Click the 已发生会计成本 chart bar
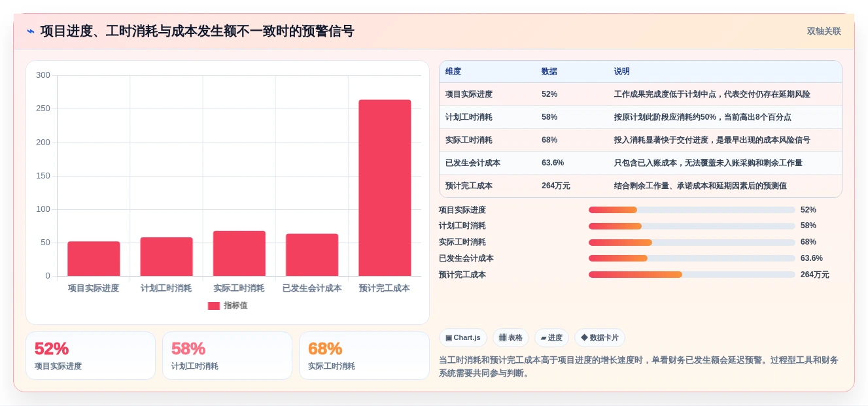868x406 pixels. pyautogui.click(x=312, y=255)
